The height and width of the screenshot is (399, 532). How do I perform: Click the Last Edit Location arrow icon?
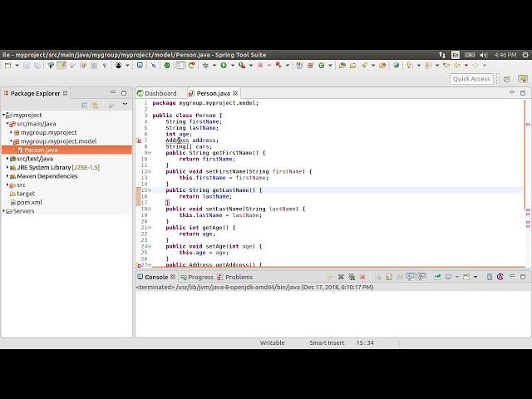(446, 65)
